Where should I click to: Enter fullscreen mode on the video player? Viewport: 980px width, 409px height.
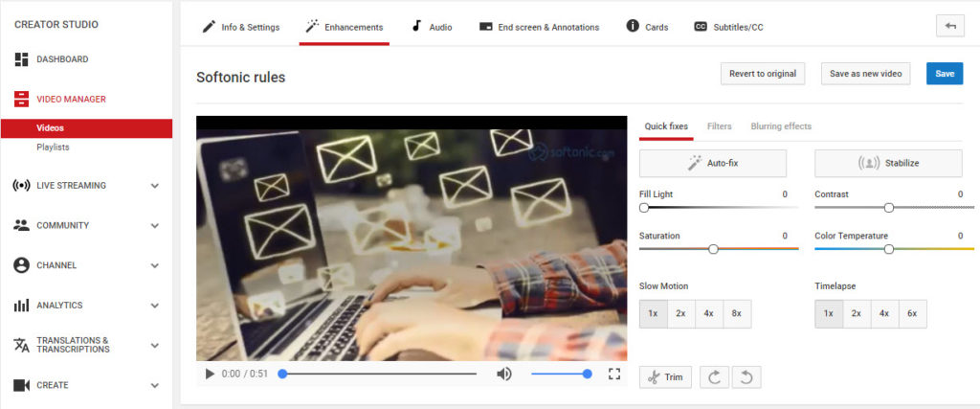(614, 374)
